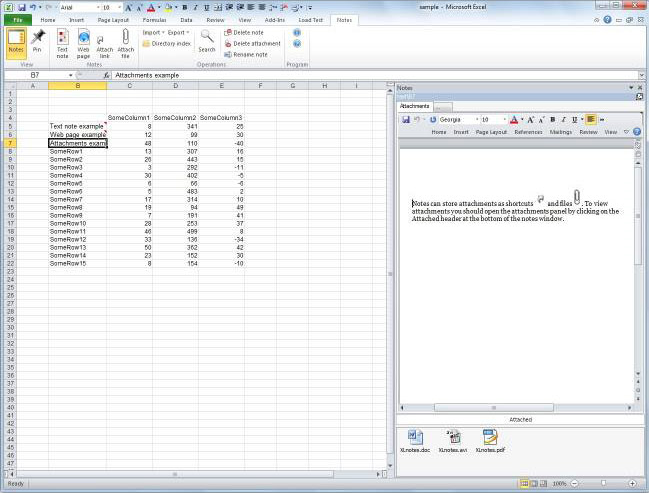The height and width of the screenshot is (493, 649).
Task: Select cell containing Web page example
Action: [77, 135]
